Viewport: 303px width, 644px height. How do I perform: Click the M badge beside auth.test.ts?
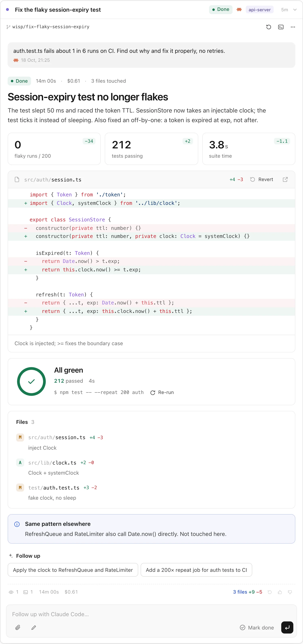(20, 488)
